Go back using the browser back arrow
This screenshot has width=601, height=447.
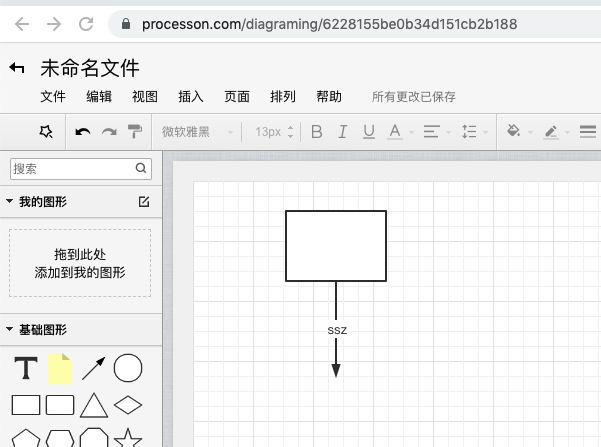pyautogui.click(x=22, y=24)
